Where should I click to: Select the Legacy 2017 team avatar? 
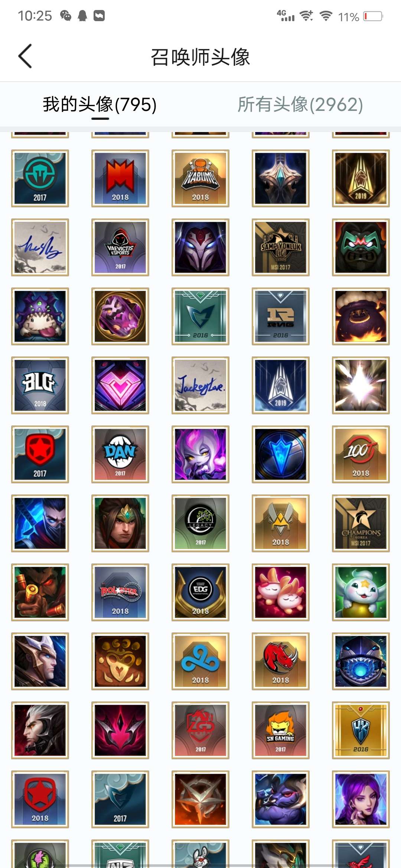pyautogui.click(x=200, y=523)
